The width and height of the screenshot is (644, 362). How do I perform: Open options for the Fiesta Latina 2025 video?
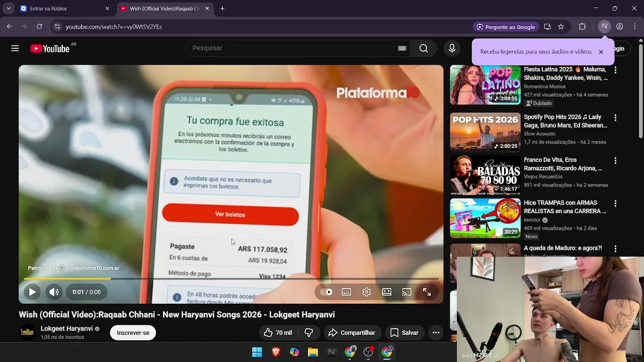(x=615, y=70)
